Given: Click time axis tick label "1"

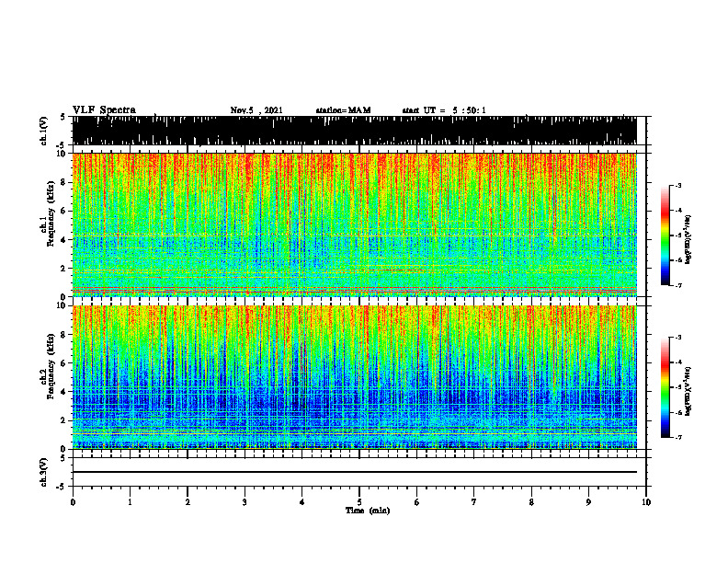Looking at the screenshot, I should (x=130, y=502).
